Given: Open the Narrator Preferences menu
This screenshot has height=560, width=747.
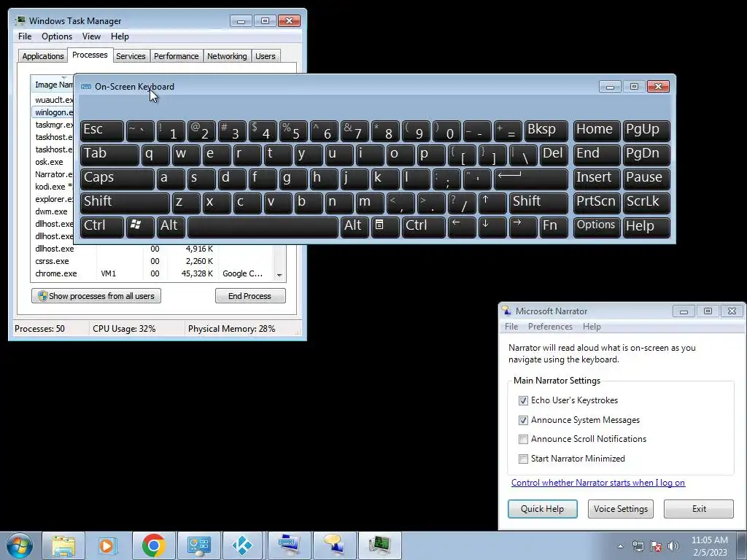Looking at the screenshot, I should point(550,327).
